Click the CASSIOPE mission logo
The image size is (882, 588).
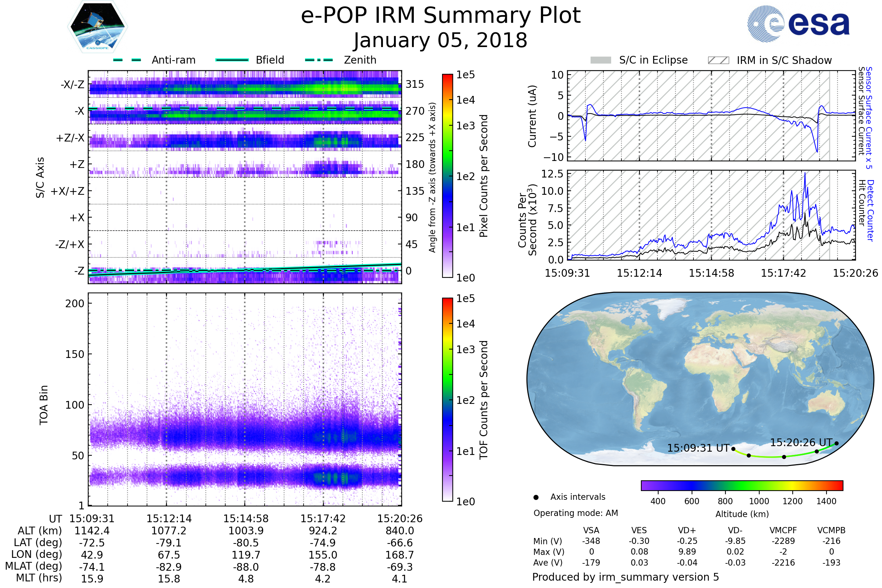point(97,27)
